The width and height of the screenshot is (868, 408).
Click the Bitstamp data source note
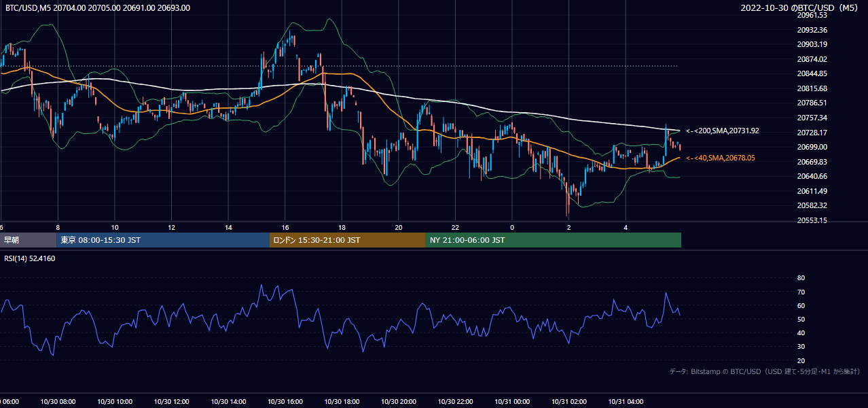click(x=765, y=371)
